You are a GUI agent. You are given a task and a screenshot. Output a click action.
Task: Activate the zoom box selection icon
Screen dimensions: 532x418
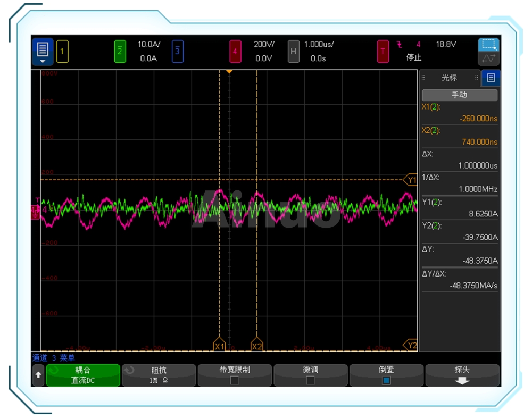coord(488,45)
